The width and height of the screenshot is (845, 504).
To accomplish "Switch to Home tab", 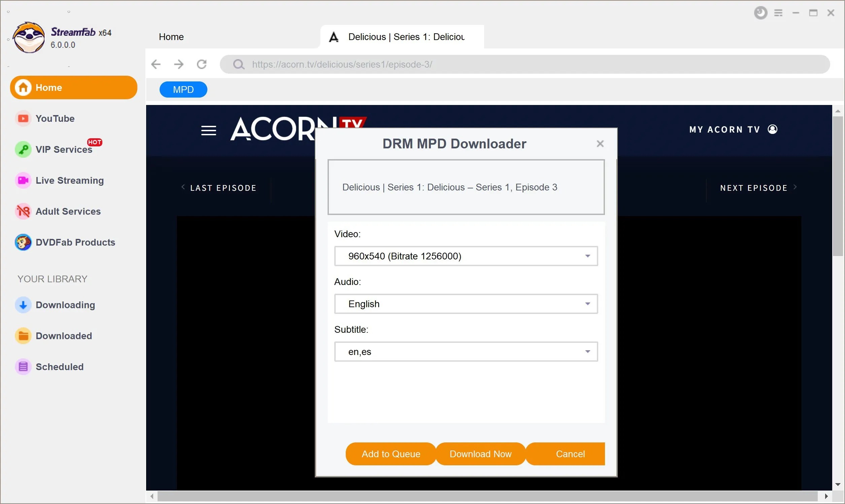I will (x=171, y=37).
